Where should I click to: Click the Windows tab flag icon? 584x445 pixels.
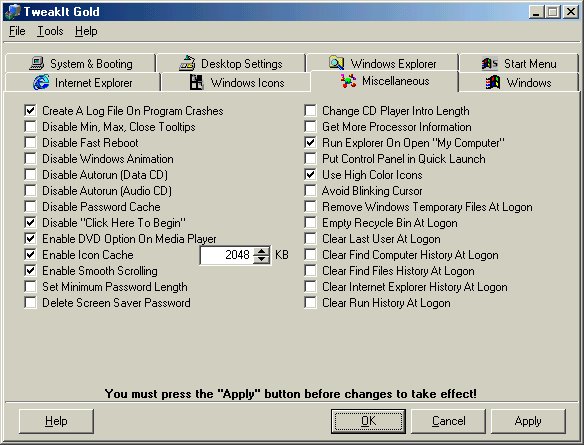click(x=492, y=82)
